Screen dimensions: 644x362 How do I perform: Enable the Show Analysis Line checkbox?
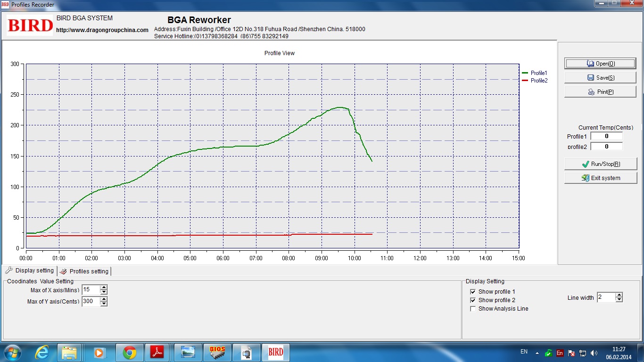point(473,309)
